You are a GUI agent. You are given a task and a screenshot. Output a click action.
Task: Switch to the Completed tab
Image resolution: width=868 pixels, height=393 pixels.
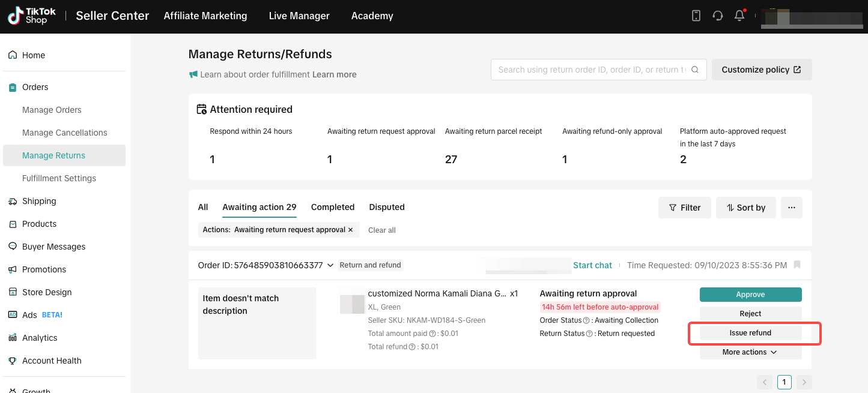(333, 207)
